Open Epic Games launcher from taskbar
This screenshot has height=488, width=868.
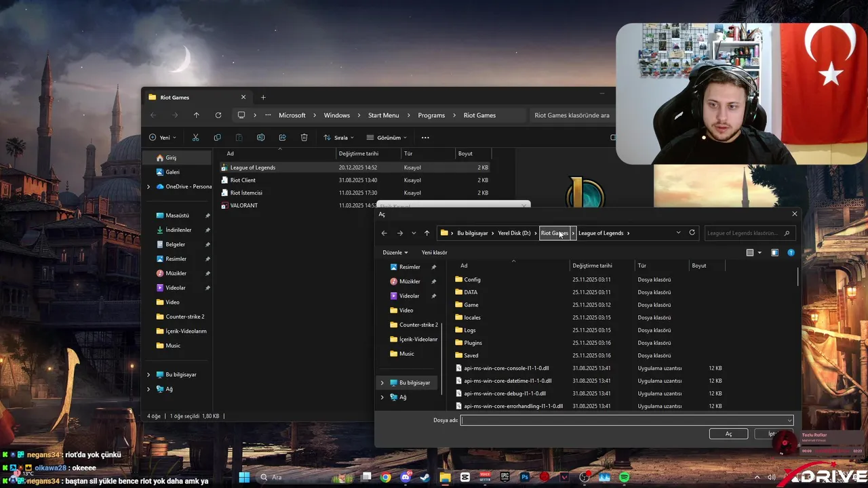505,477
